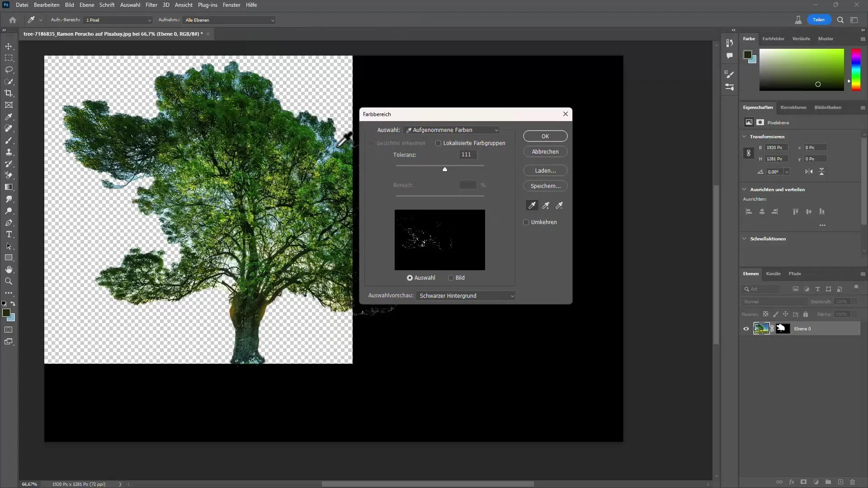
Task: Collapse the Schnellaktionen section
Action: (x=745, y=239)
